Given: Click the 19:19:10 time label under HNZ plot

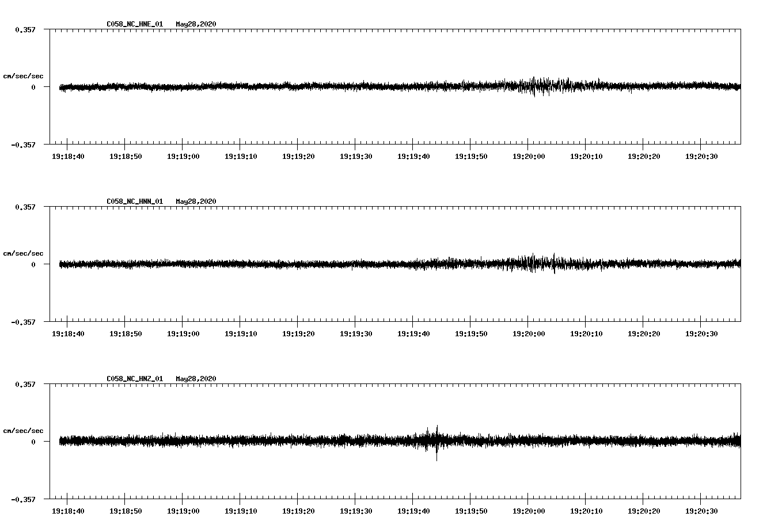Looking at the screenshot, I should click(241, 511).
